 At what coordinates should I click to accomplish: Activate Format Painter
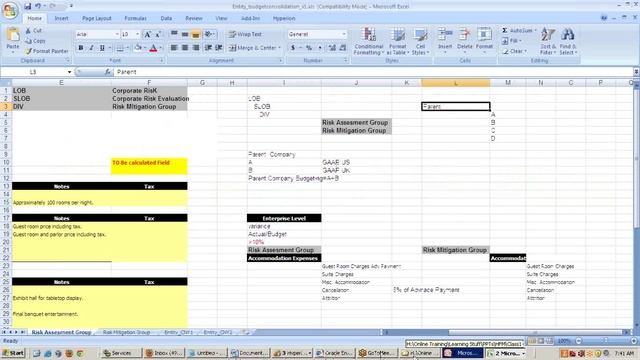coord(47,51)
